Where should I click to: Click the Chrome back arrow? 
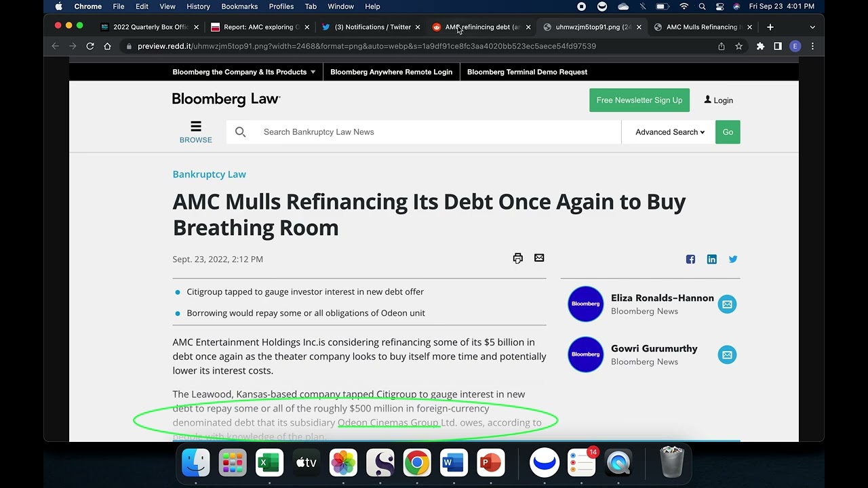click(x=56, y=46)
